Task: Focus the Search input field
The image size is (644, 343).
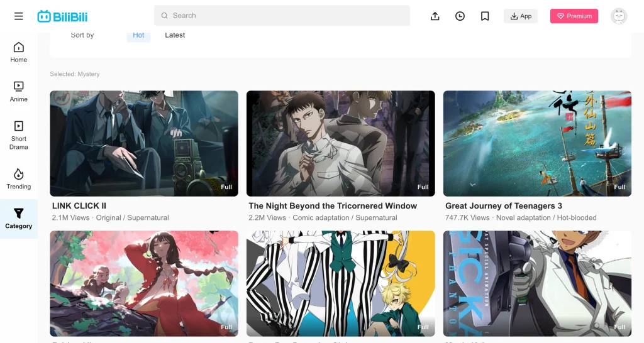Action: coord(282,16)
